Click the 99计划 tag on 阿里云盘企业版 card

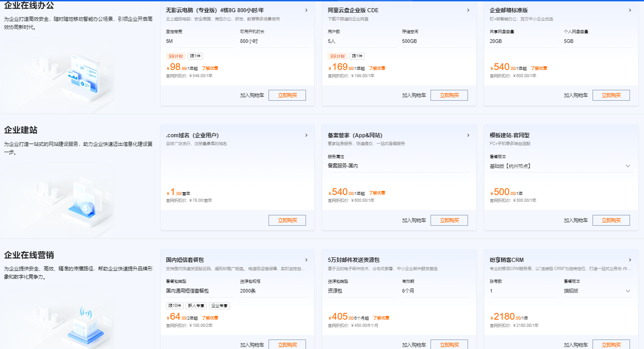[x=338, y=56]
